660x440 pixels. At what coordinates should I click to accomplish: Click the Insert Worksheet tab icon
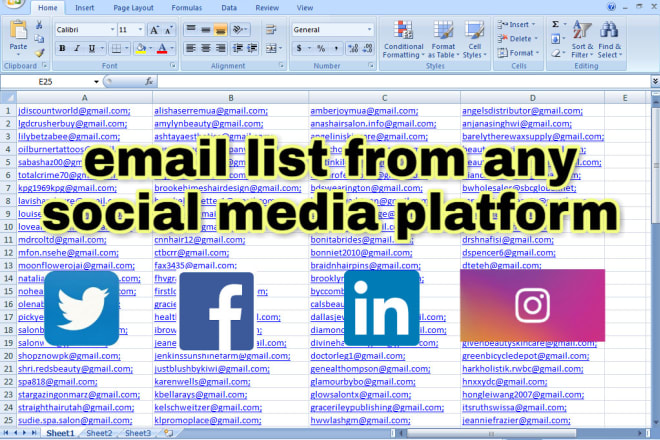(168, 433)
